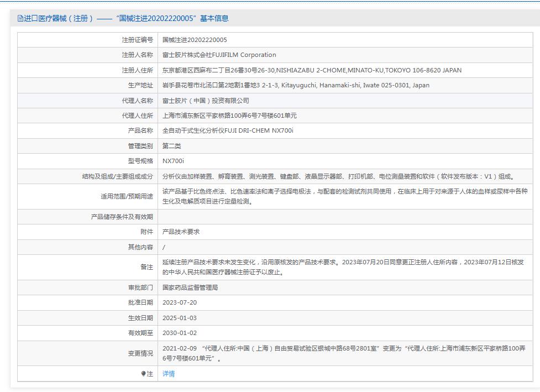Select registration number 国械注进20202220005 value cell

(x=195, y=40)
